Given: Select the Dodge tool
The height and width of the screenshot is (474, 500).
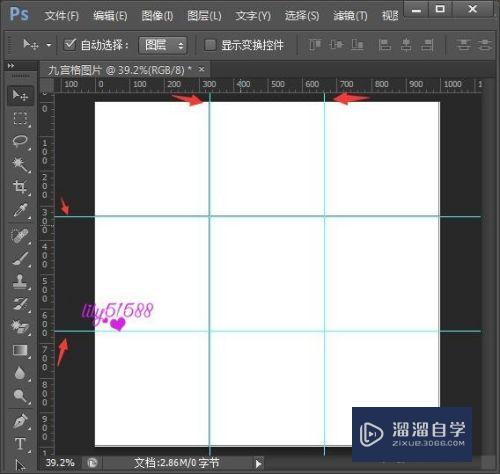Looking at the screenshot, I should click(x=20, y=396).
